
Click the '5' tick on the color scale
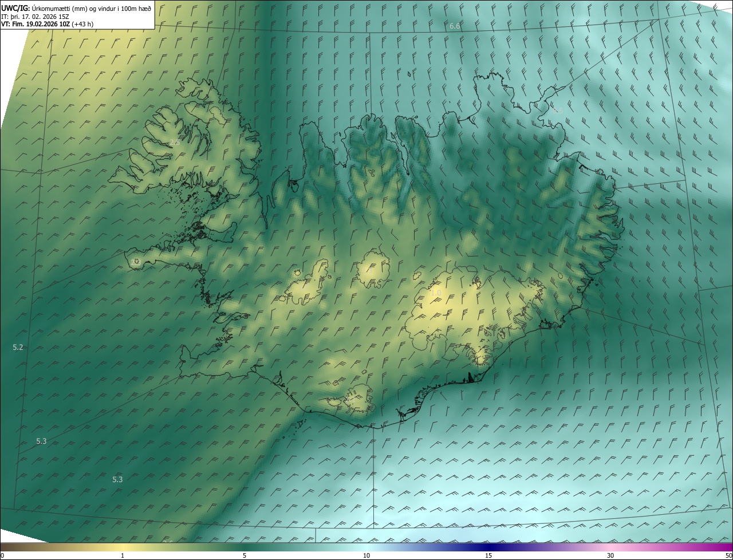tap(245, 555)
